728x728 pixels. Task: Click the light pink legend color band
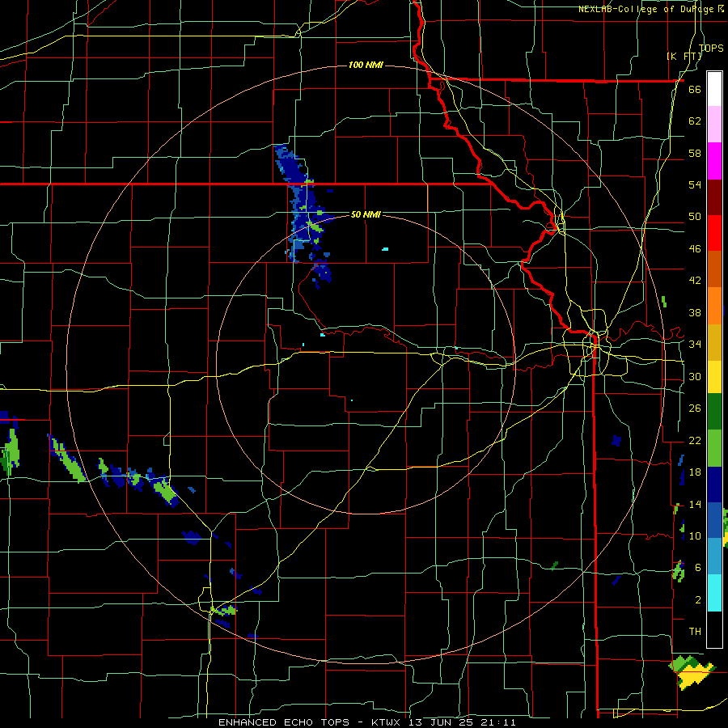(714, 125)
